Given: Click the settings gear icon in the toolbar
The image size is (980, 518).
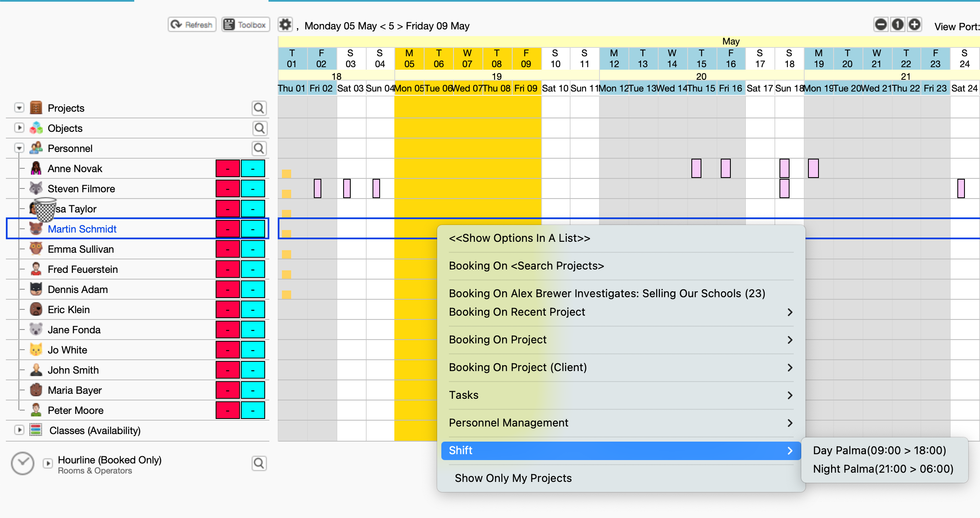Looking at the screenshot, I should (285, 25).
